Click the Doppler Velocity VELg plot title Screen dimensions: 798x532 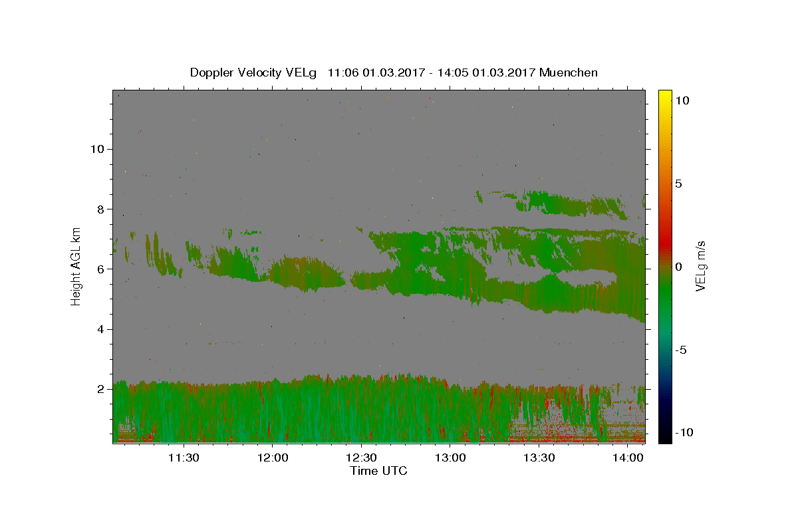coord(394,72)
